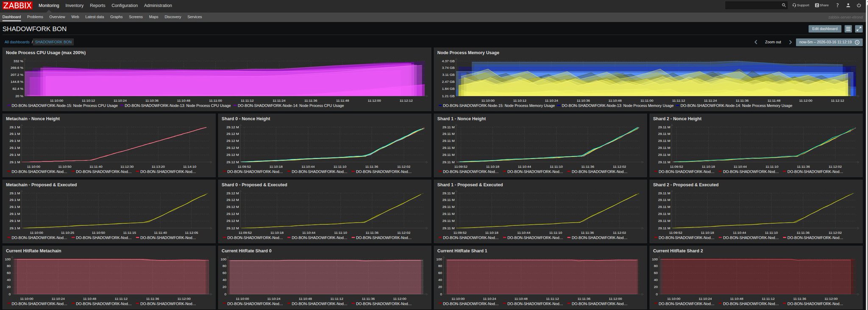Open the Support link with headset icon
Image resolution: width=868 pixels, height=310 pixels.
point(801,6)
